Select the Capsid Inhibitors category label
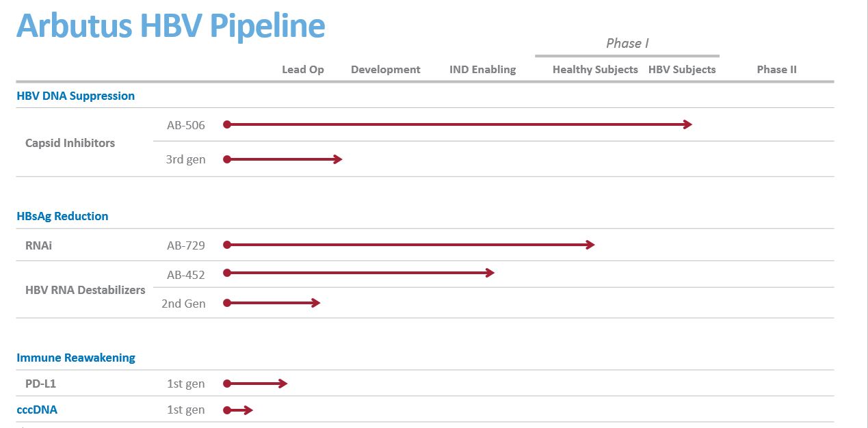 (x=70, y=143)
